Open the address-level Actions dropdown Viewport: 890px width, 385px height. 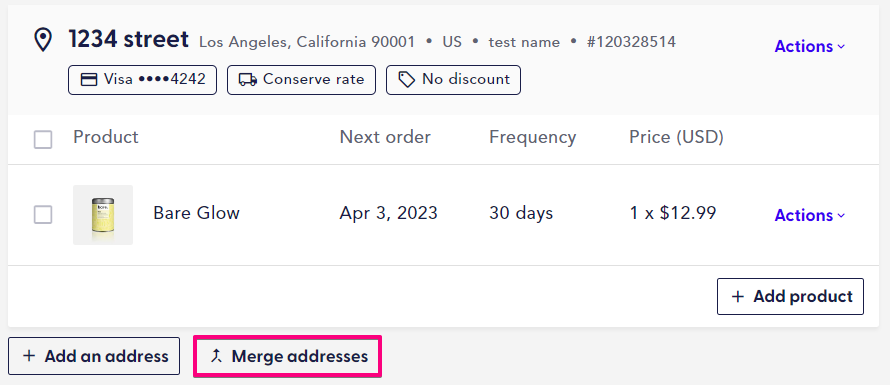pyautogui.click(x=810, y=46)
